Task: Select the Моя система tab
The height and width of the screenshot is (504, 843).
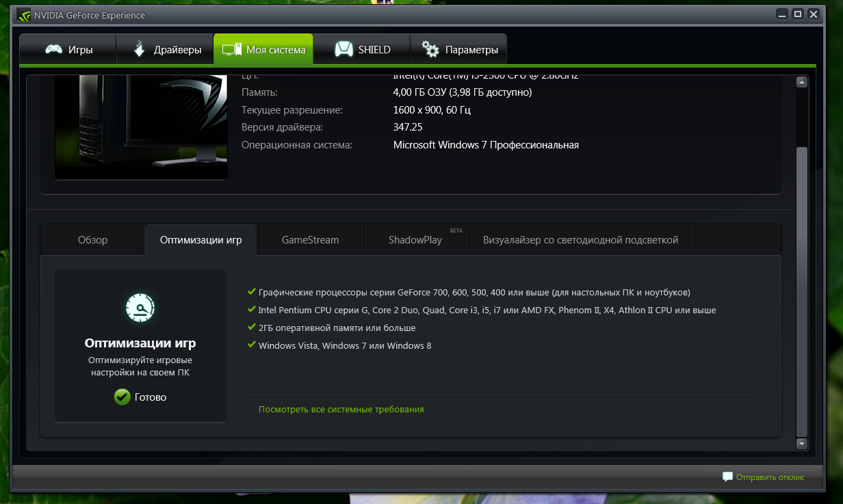Action: [x=263, y=49]
